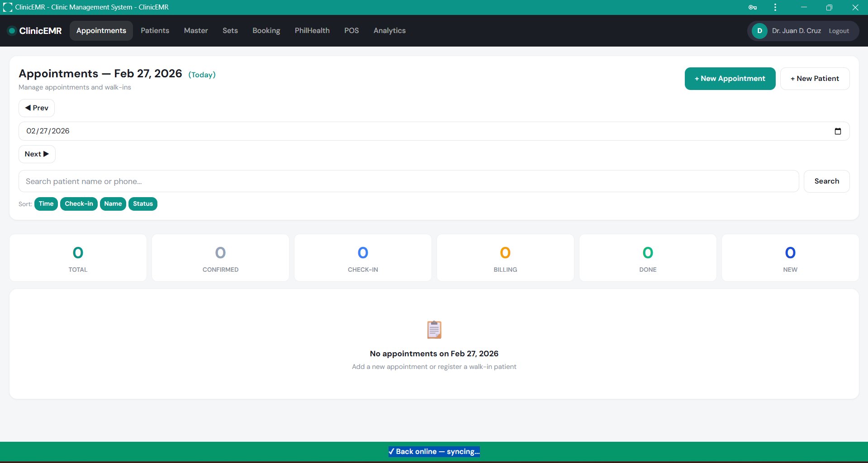Click the + New Appointment button
Viewport: 868px width, 463px height.
729,78
